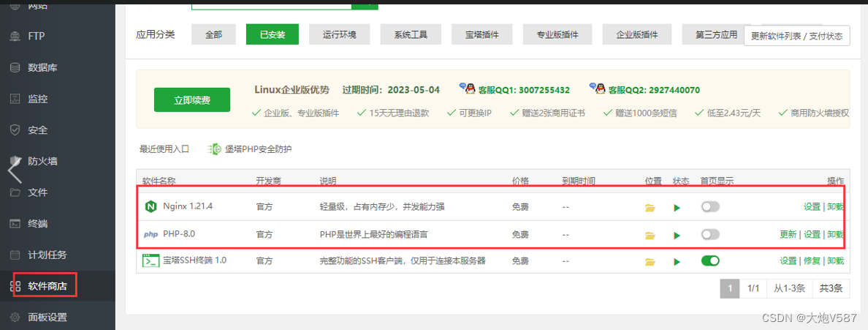
Task: Click the 过期时间: 2023-05-04 text
Action: pos(392,90)
